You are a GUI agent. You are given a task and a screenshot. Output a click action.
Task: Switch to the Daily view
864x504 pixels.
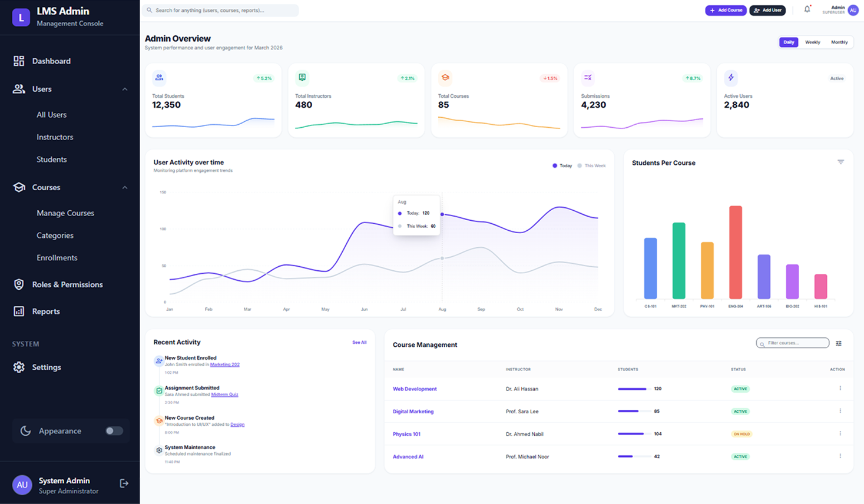click(x=789, y=42)
